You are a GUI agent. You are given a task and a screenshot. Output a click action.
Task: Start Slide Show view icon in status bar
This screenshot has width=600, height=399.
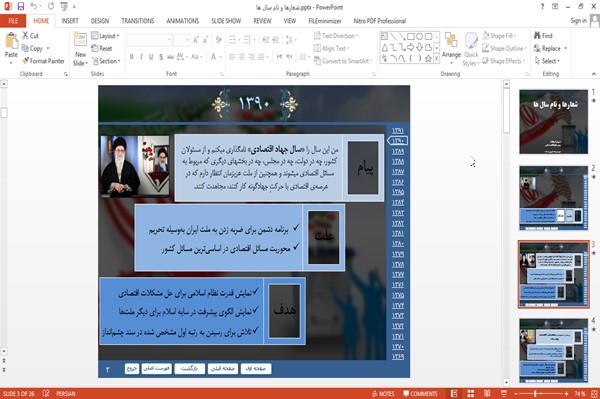point(504,394)
